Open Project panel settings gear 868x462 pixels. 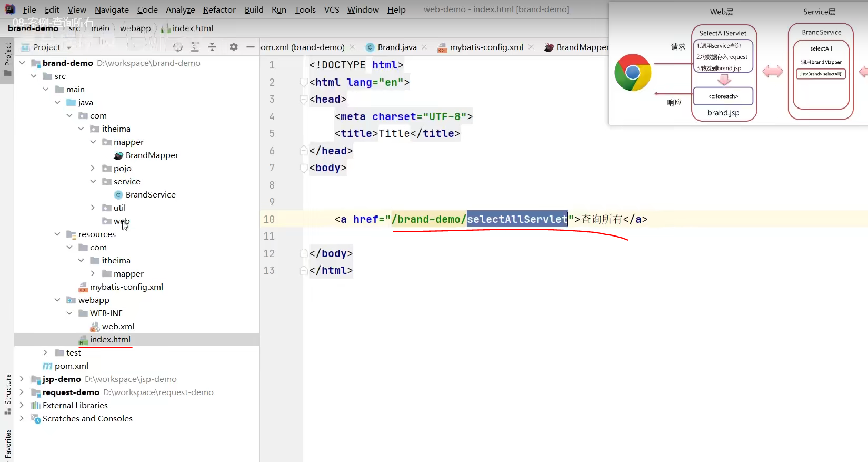[234, 47]
